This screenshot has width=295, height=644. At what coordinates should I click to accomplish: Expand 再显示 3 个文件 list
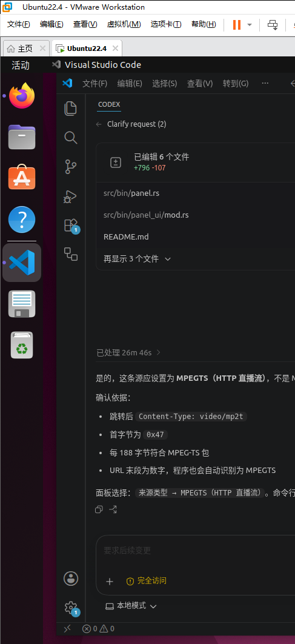tap(137, 259)
